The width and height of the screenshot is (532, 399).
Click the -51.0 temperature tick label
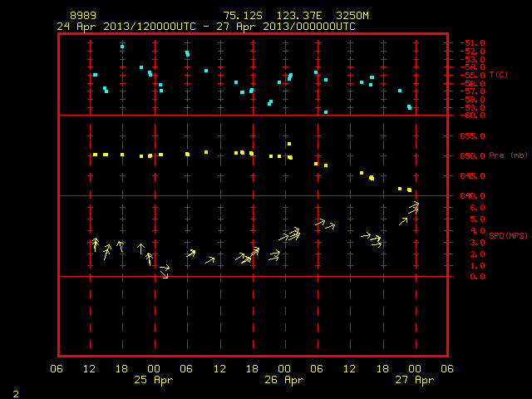click(x=472, y=43)
